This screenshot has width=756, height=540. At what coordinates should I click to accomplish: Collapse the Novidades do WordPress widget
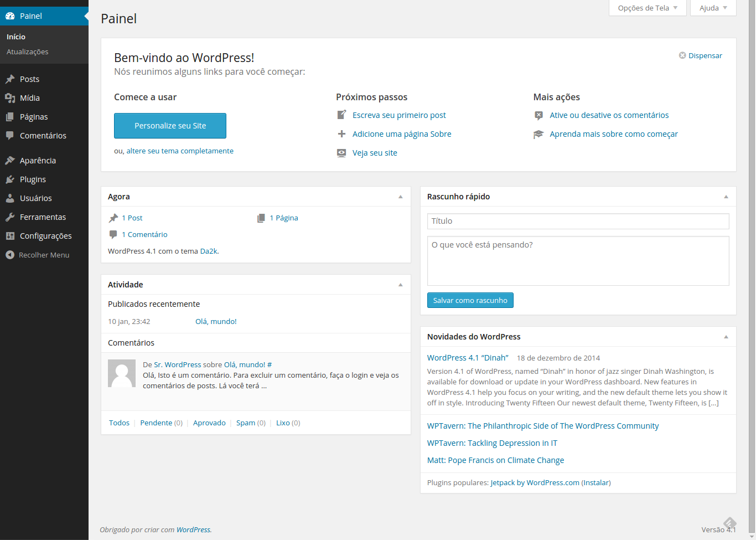pyautogui.click(x=726, y=337)
